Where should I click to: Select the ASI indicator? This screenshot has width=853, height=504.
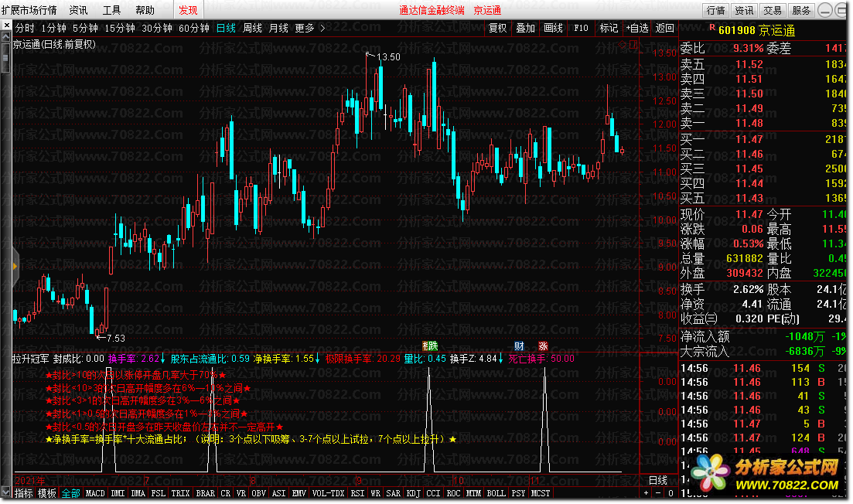click(278, 493)
